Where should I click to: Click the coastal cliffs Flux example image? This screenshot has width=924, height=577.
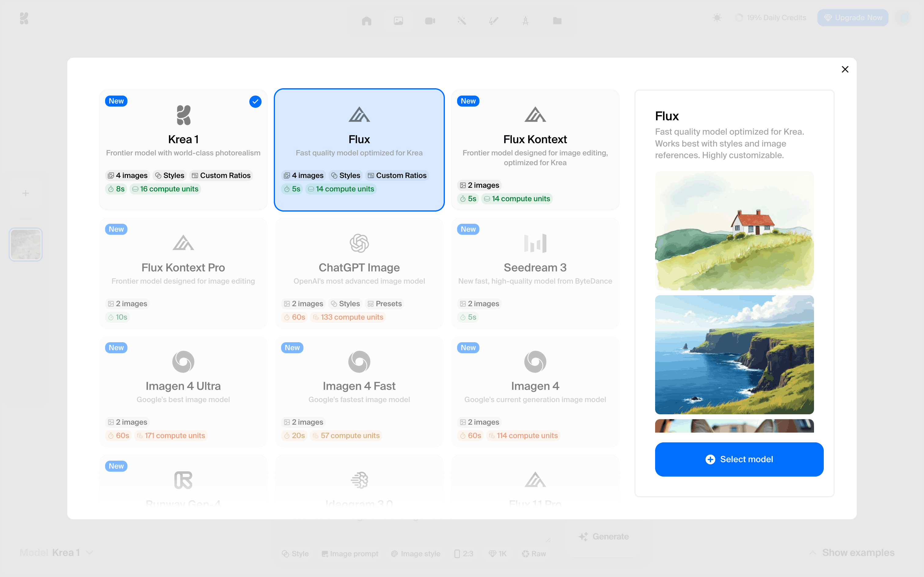(734, 354)
